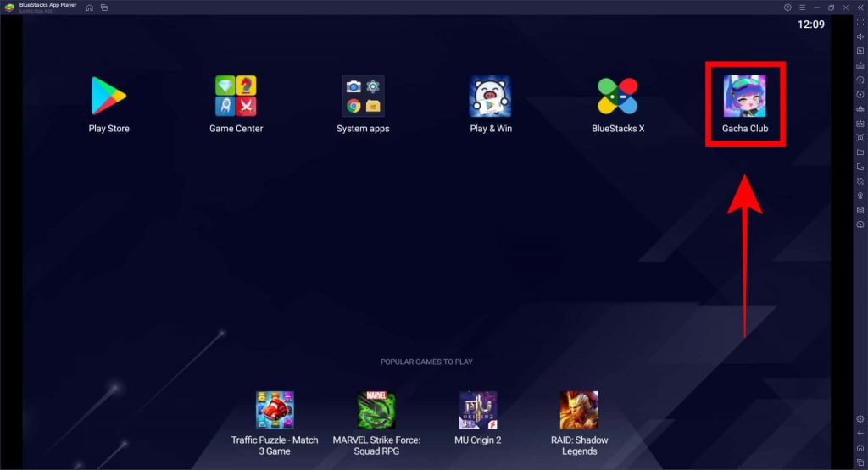Open RAID: Shadow Legends game

[x=579, y=410]
